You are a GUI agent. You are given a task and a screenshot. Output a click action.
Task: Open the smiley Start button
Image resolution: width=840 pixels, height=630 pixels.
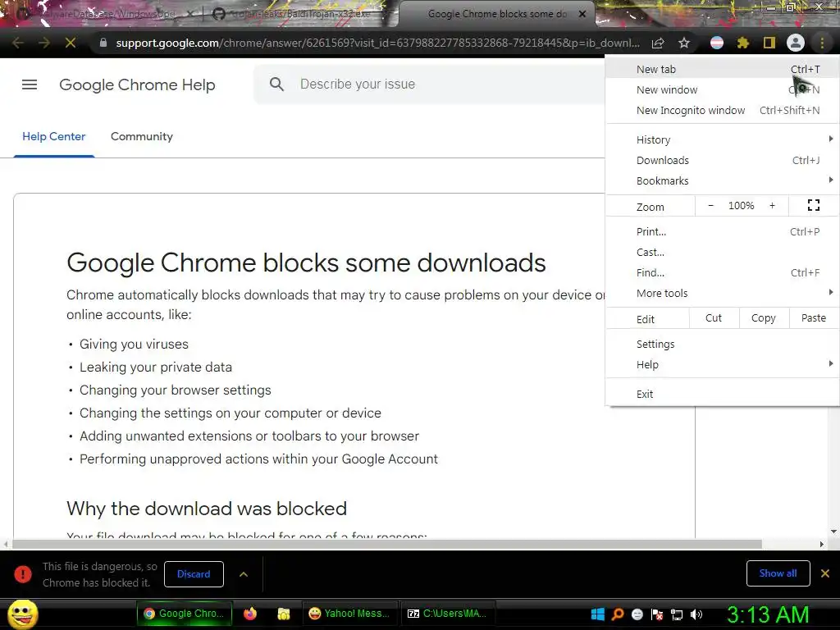22,614
